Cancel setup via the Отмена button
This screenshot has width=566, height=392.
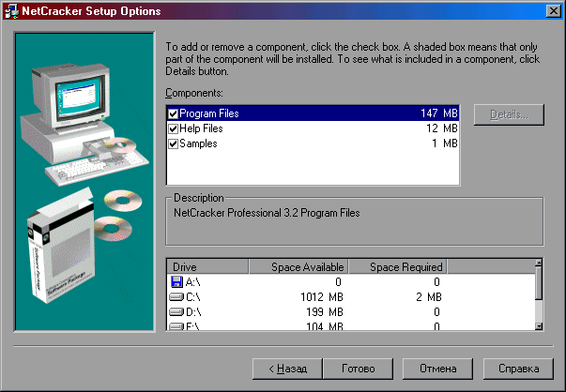pyautogui.click(x=437, y=369)
